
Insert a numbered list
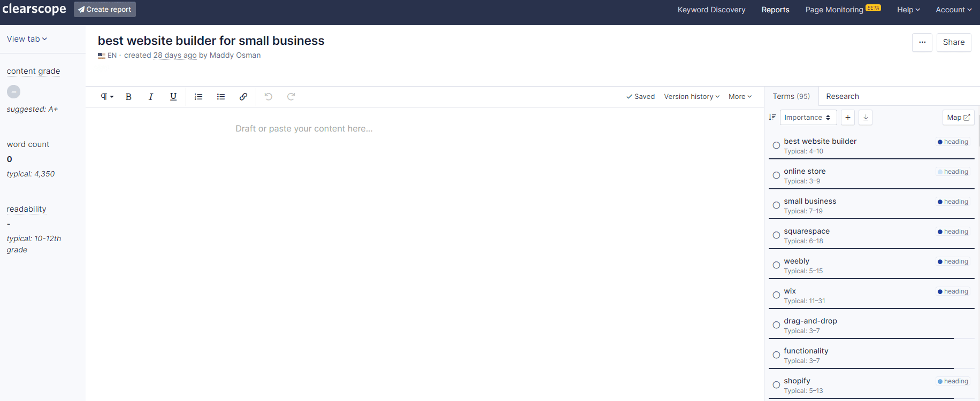(x=198, y=97)
